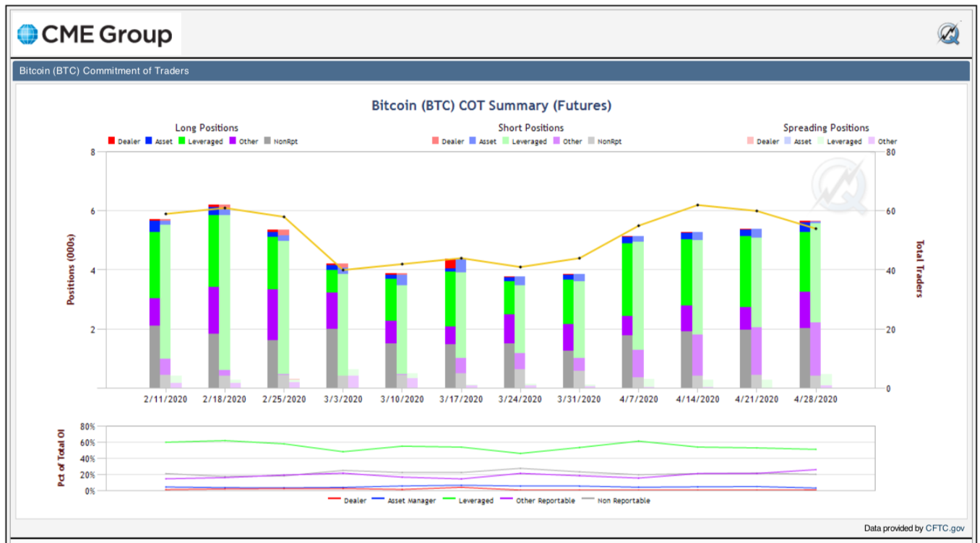The image size is (980, 543).
Task: Click the Bitcoin (BTC) Commitment of Traders header
Action: [x=104, y=71]
